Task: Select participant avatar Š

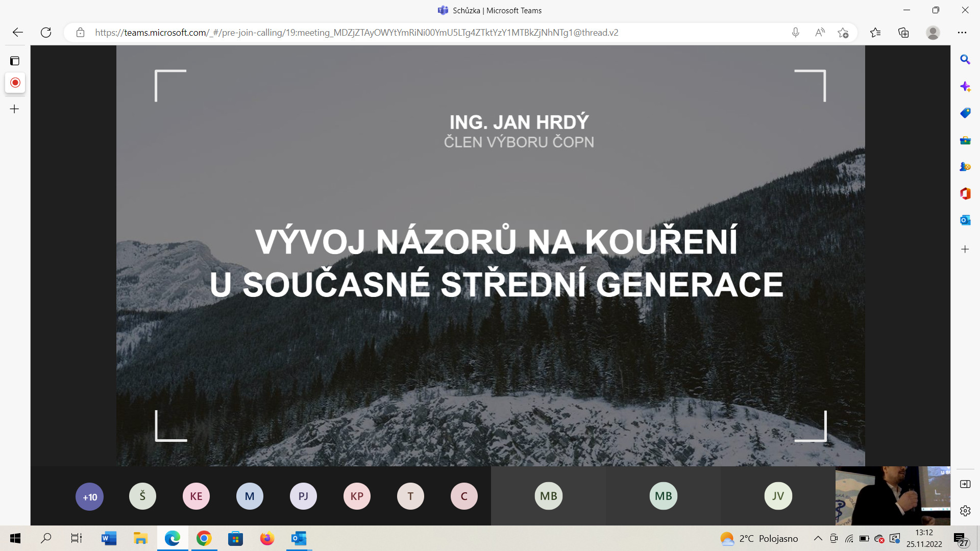Action: [x=142, y=496]
